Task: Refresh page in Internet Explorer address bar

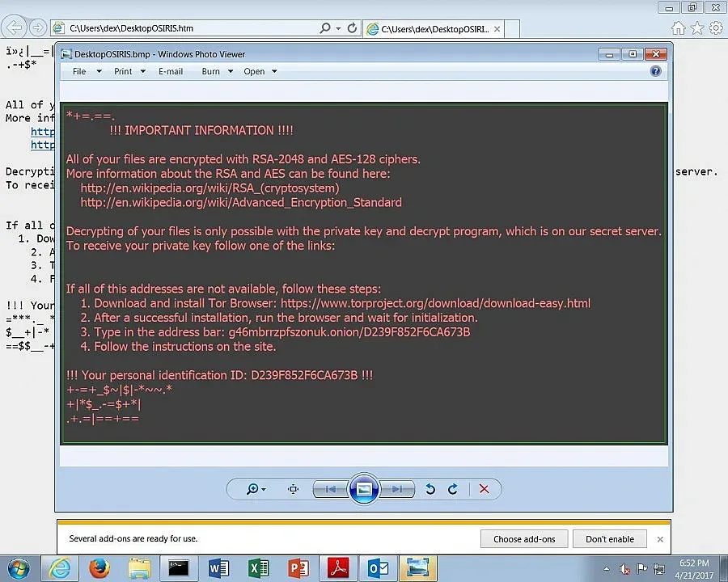Action: click(x=352, y=28)
